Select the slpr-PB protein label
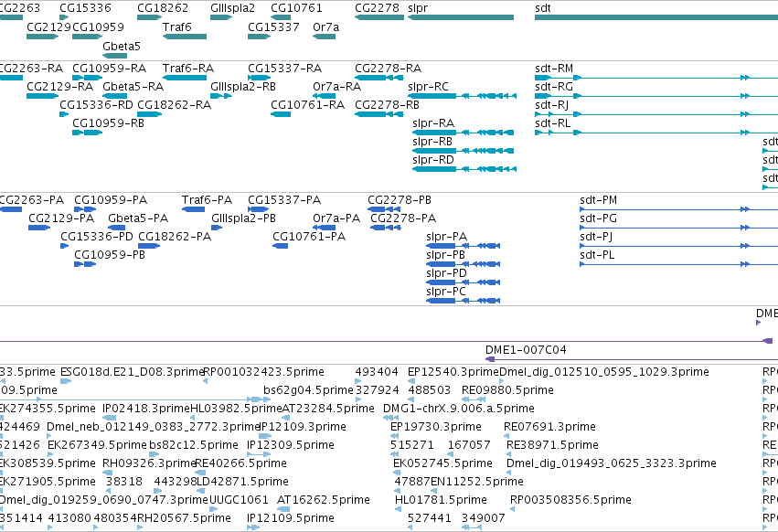This screenshot has width=778, height=532. click(x=445, y=255)
